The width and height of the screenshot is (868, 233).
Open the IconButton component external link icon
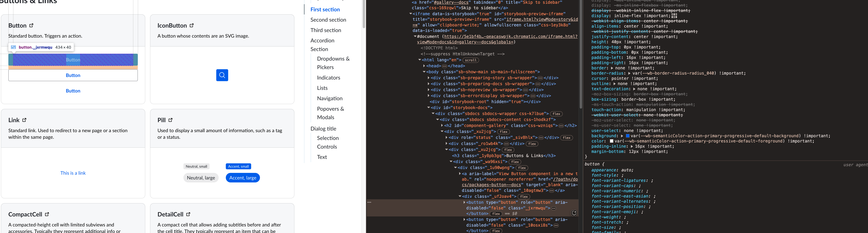point(192,26)
